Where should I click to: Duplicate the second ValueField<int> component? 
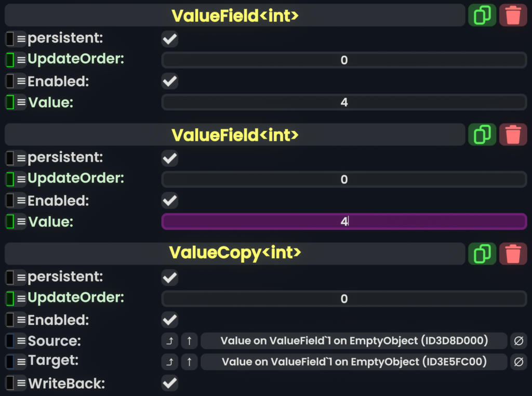click(482, 134)
